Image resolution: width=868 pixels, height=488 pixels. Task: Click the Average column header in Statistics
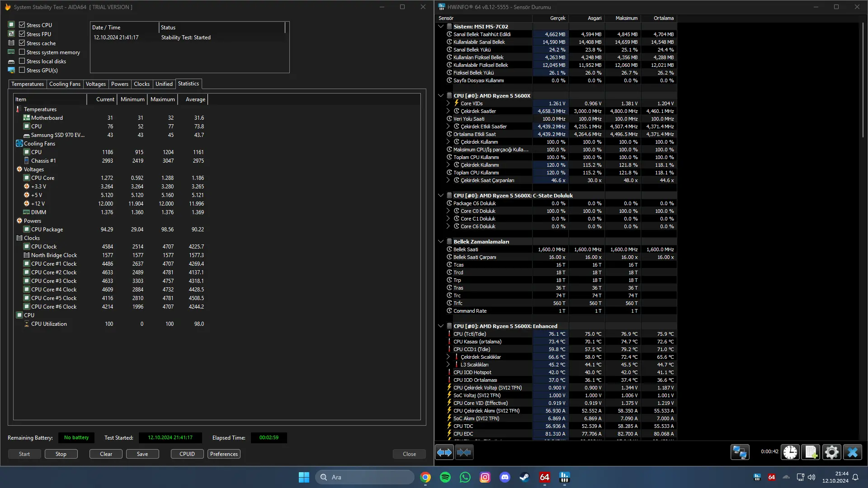[x=193, y=99]
